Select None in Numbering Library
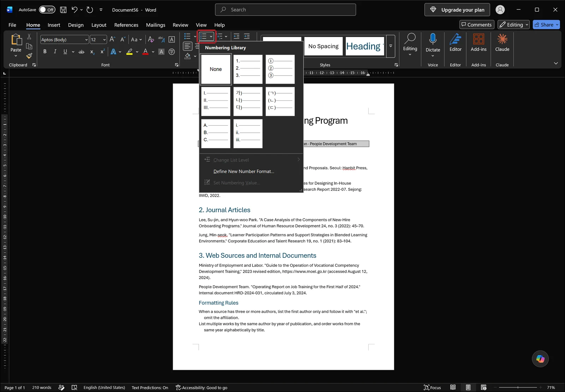The image size is (565, 392). (216, 69)
